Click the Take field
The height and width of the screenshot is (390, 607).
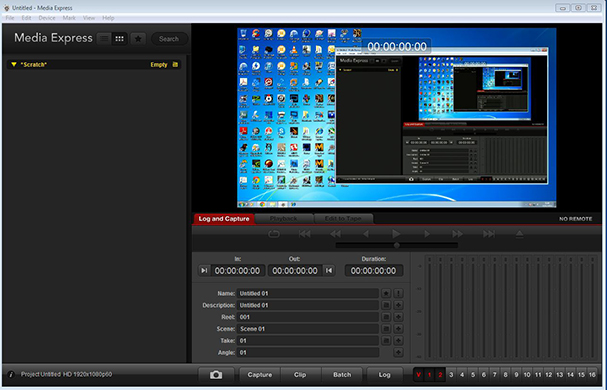point(308,340)
